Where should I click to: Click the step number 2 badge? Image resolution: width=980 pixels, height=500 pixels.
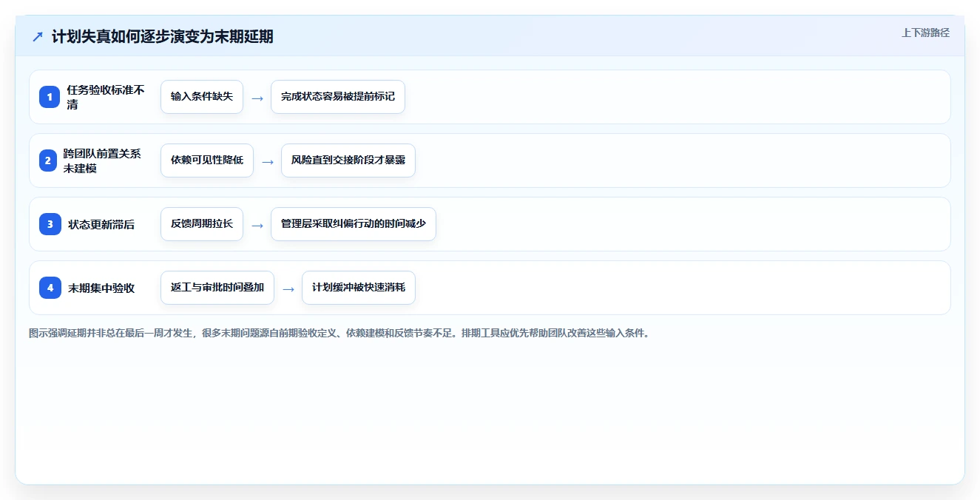pos(48,161)
